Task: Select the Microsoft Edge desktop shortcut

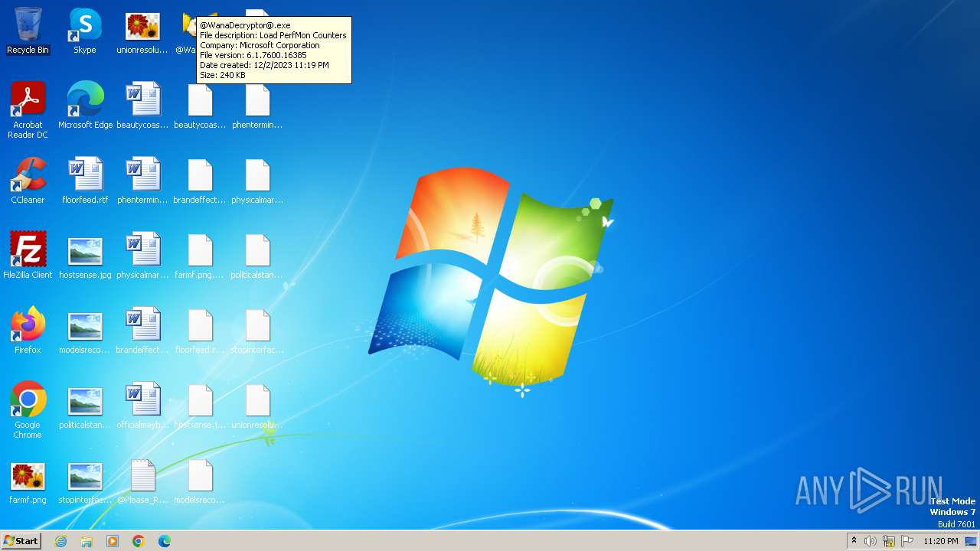Action: click(x=85, y=105)
